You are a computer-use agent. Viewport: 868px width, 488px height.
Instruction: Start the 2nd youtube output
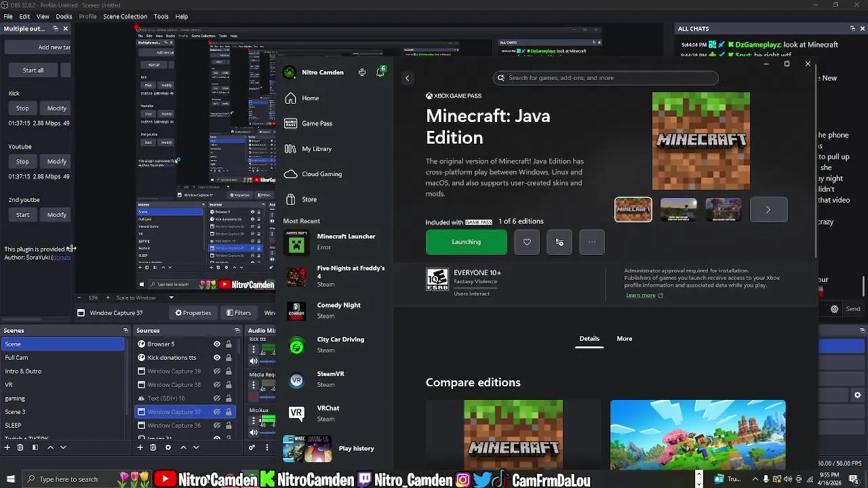coord(22,215)
